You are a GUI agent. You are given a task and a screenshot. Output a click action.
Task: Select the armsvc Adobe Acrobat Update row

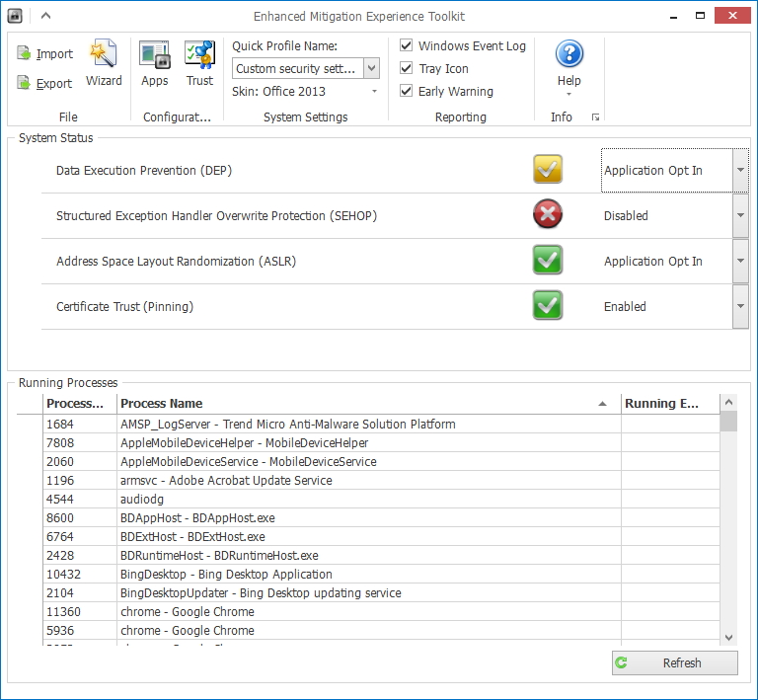tap(381, 481)
